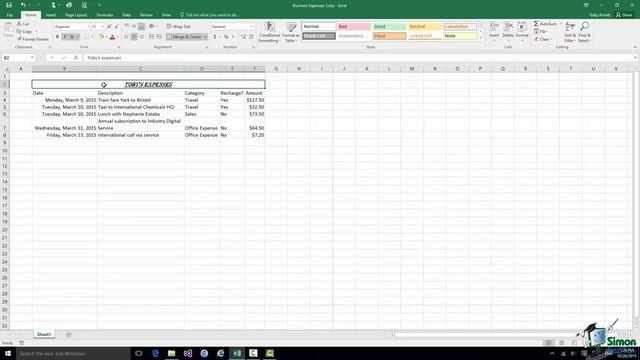This screenshot has height=360, width=640.
Task: Align text right
Action: [141, 37]
